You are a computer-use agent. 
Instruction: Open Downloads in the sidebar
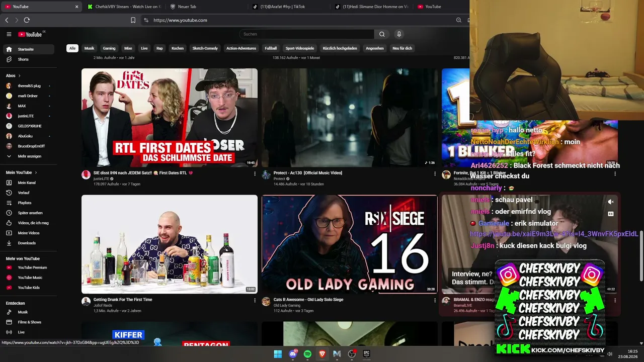pyautogui.click(x=29, y=243)
